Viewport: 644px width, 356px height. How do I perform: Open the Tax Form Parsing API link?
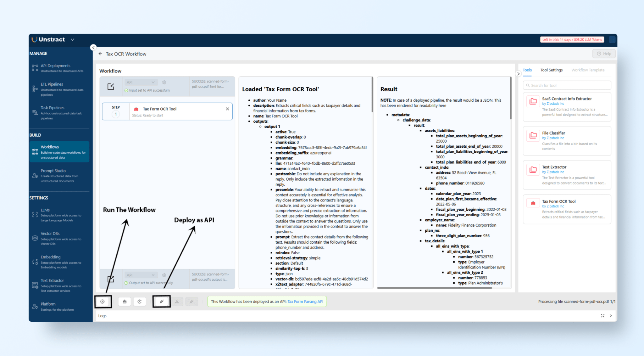click(305, 301)
